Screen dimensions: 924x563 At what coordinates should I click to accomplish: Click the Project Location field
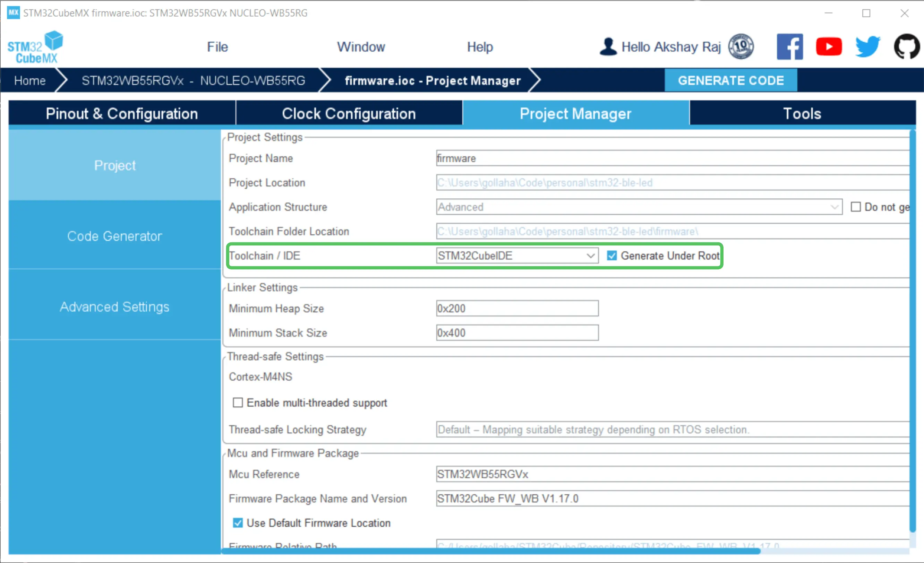(x=673, y=183)
